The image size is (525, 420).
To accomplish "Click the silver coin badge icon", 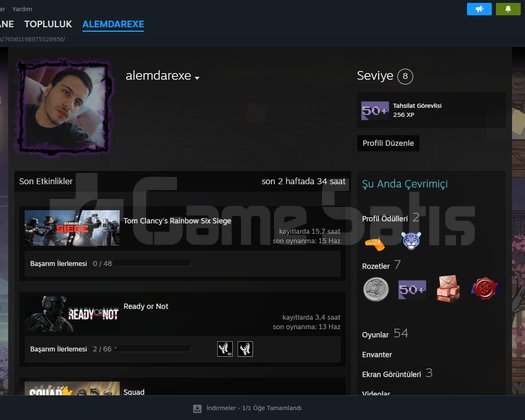I will coord(376,289).
